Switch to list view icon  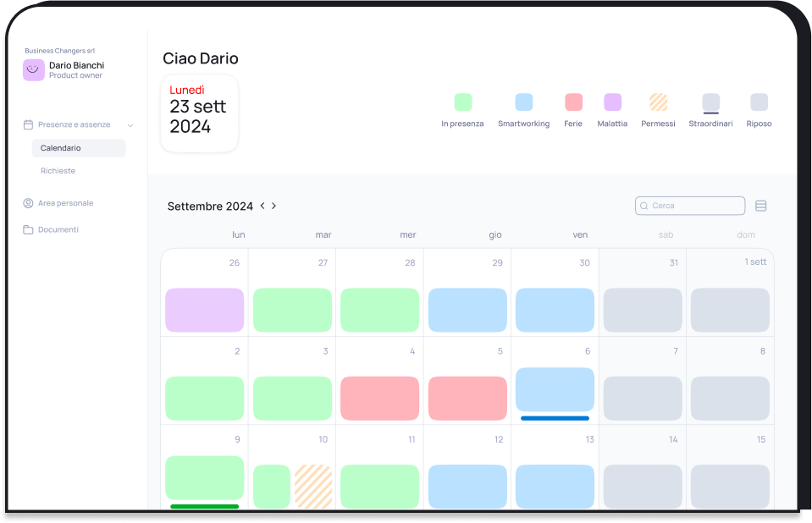pyautogui.click(x=760, y=206)
